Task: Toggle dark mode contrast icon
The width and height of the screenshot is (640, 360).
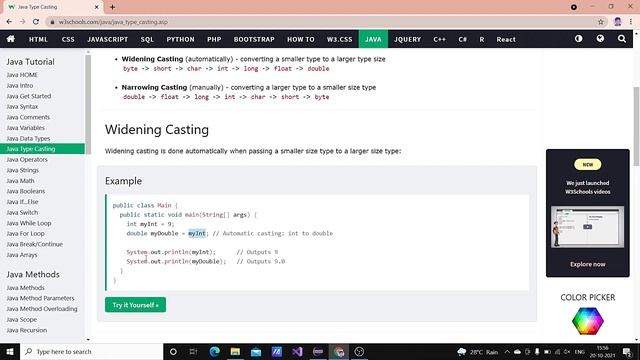Action: (x=578, y=39)
